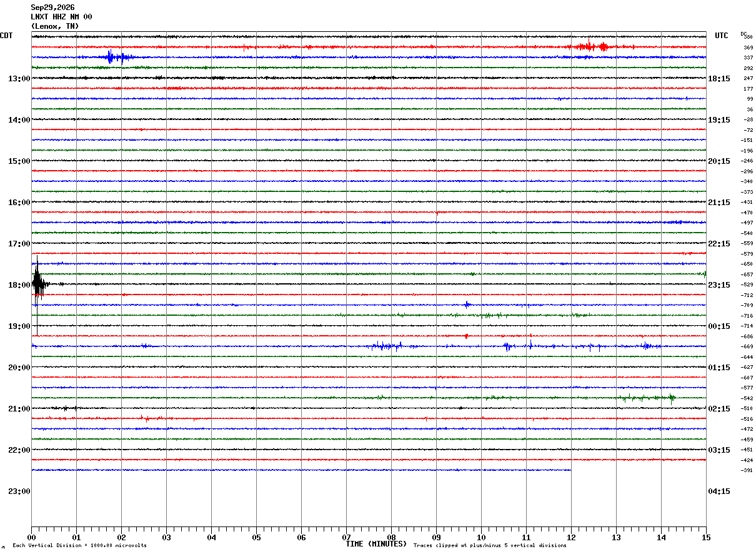Click the 13:00 CDT time label
756x554 pixels.
19,78
